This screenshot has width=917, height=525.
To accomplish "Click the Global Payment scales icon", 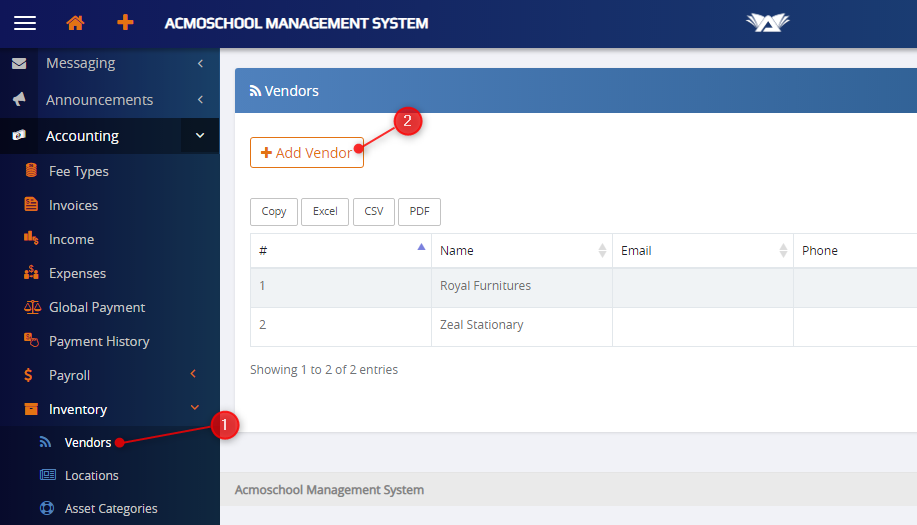I will 31,307.
